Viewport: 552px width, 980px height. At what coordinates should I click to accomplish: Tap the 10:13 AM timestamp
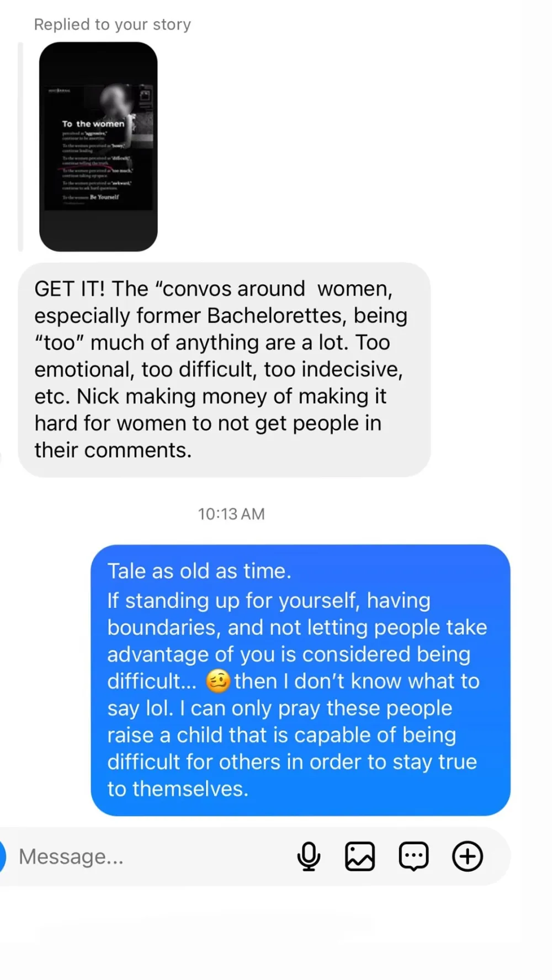[x=231, y=514]
